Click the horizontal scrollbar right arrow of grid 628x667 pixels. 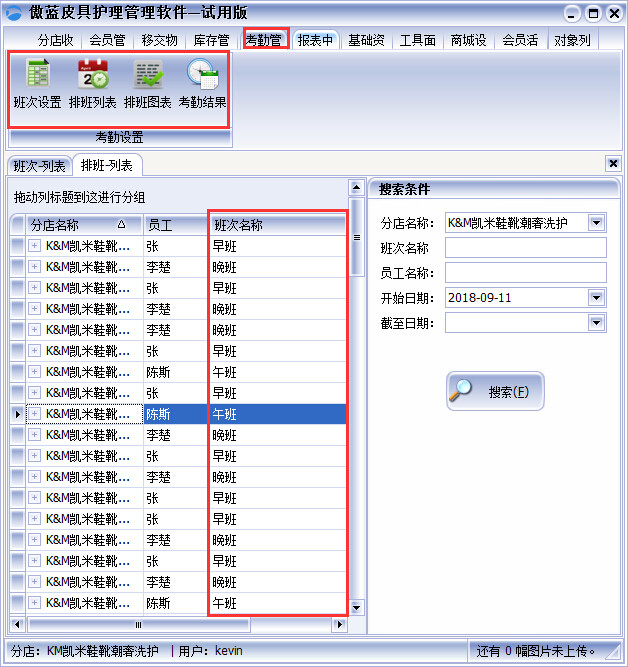tap(340, 624)
